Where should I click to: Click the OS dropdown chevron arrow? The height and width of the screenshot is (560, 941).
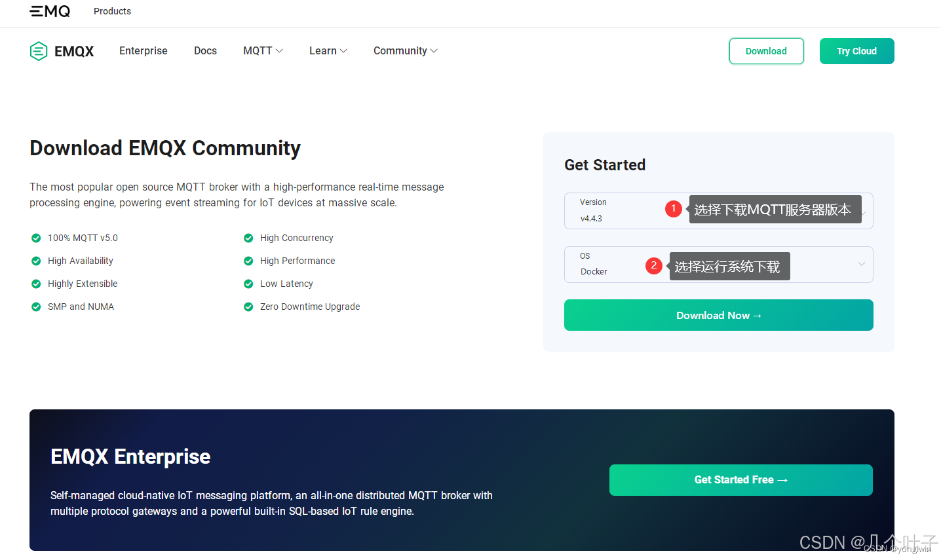861,264
